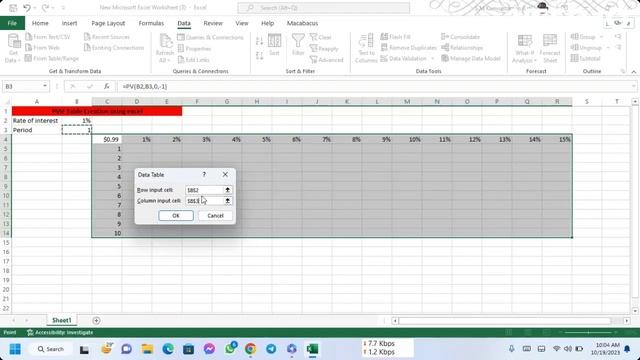Close the Data Table dialog
The width and height of the screenshot is (640, 360).
[x=225, y=174]
